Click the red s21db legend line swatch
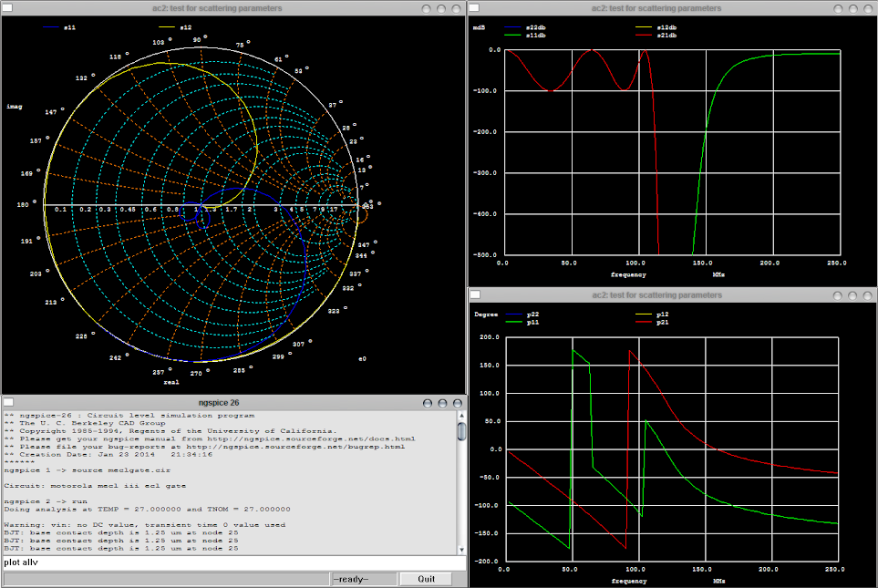 (x=644, y=36)
